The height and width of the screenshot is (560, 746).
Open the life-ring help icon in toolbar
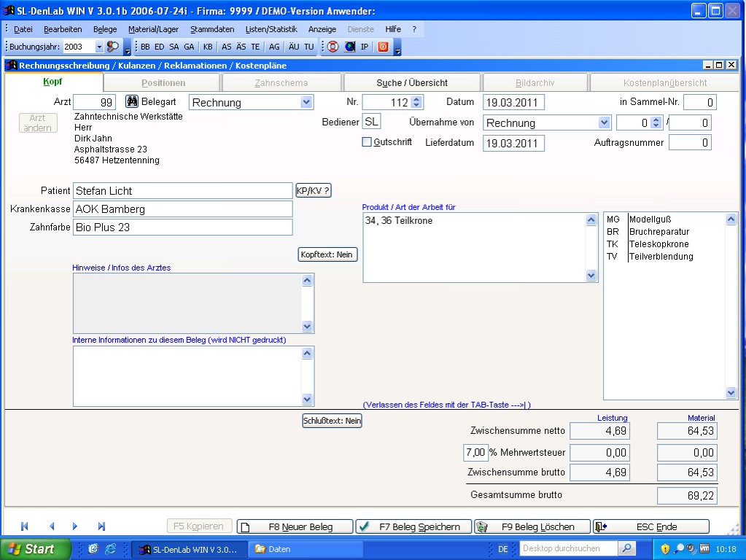click(333, 47)
